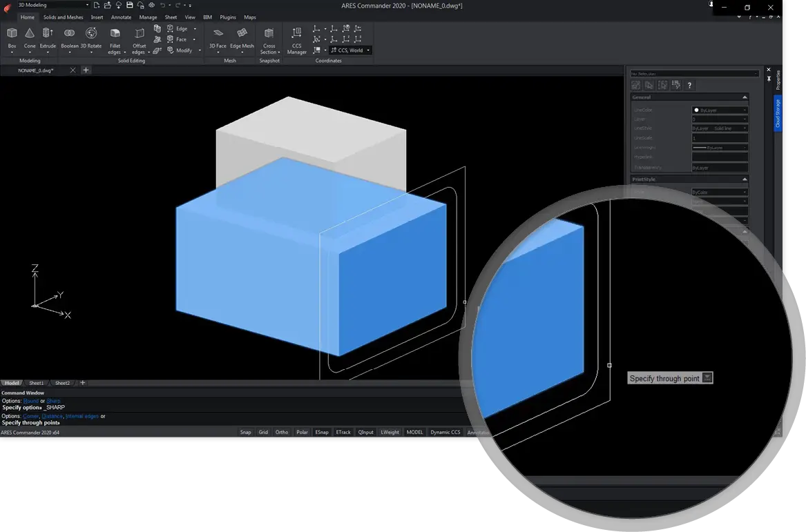Click the Help question mark in Properties panel
The height and width of the screenshot is (532, 806).
689,86
